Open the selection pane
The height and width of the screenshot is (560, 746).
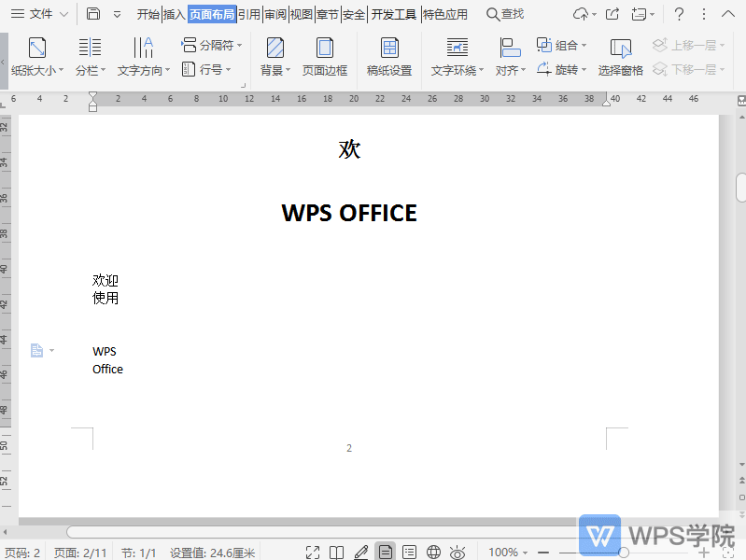(620, 57)
